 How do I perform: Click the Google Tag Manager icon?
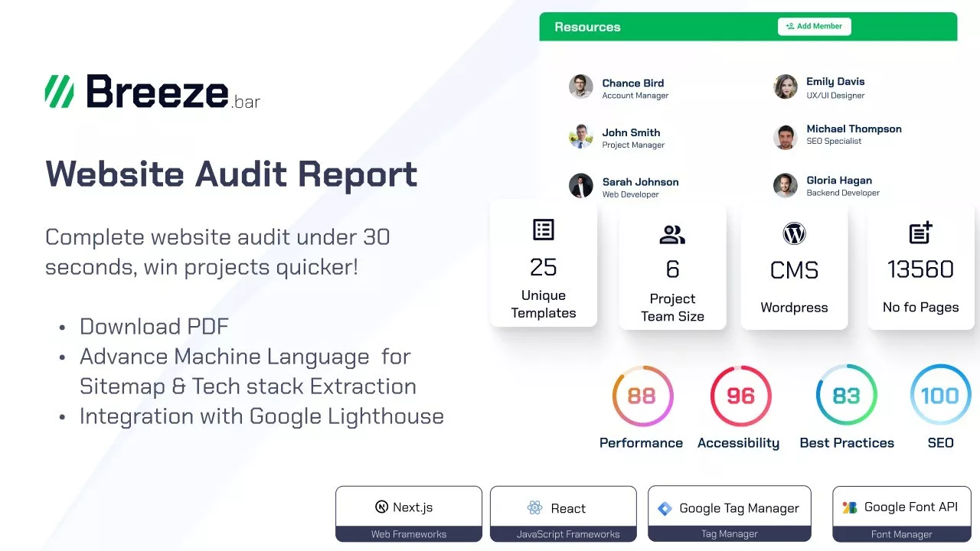pyautogui.click(x=665, y=508)
